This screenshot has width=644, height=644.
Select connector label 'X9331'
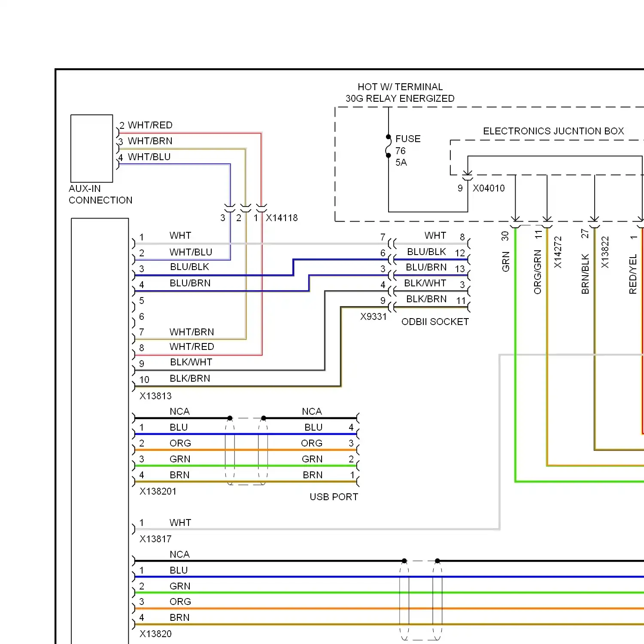click(374, 316)
